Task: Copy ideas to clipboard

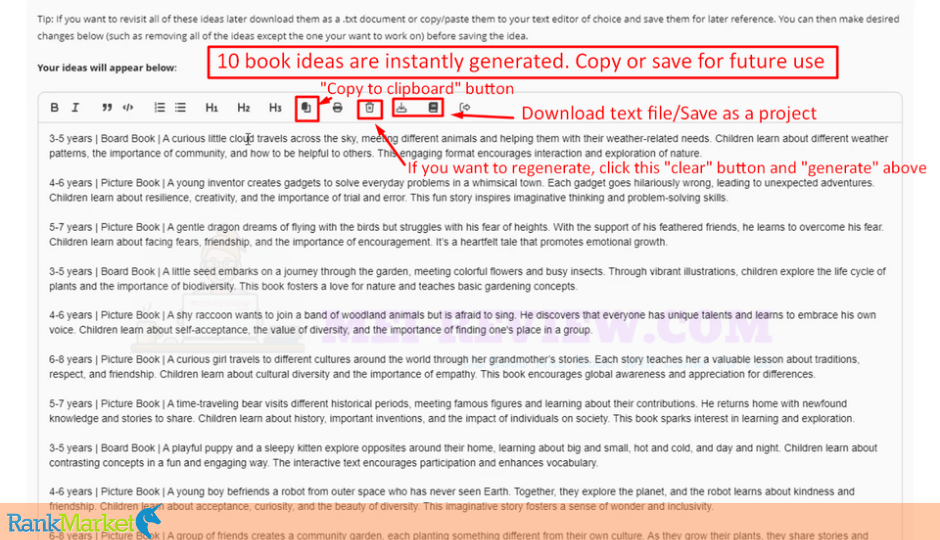Action: (x=306, y=108)
